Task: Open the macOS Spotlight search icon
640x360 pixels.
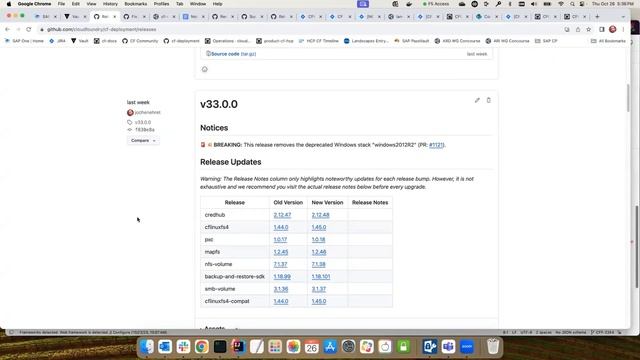Action: pos(572,4)
